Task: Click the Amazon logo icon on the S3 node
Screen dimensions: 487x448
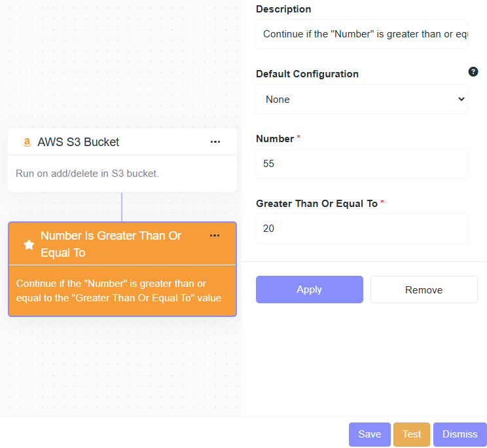Action: point(27,142)
